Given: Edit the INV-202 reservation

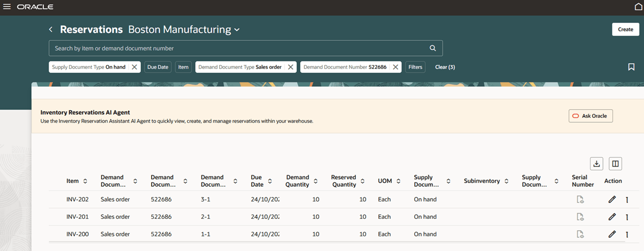Looking at the screenshot, I should (x=612, y=200).
